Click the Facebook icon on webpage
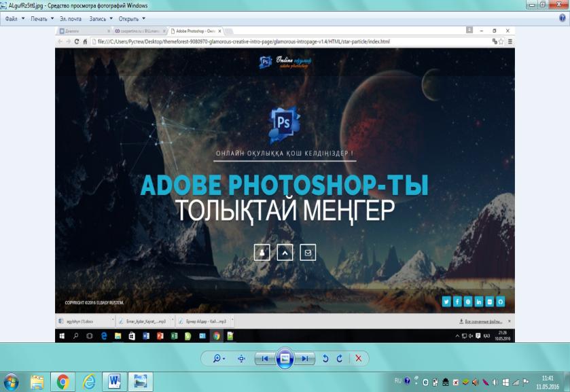The height and width of the screenshot is (392, 570). point(457,302)
